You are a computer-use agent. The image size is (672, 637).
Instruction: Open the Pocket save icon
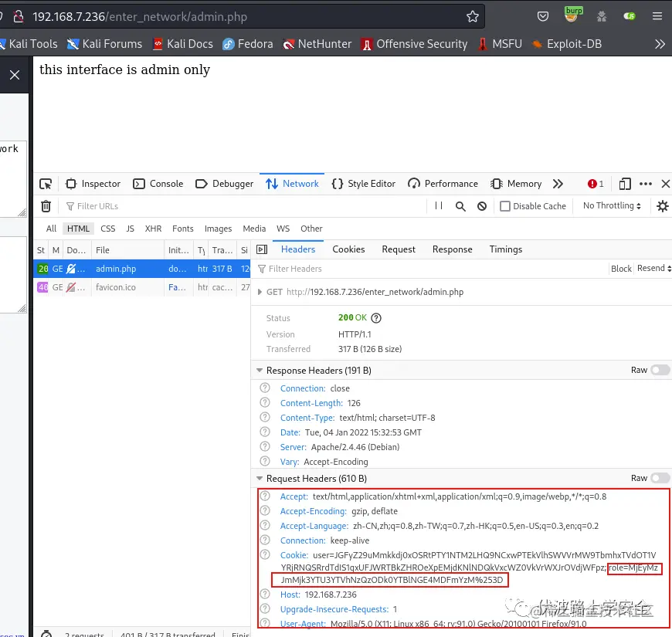542,17
